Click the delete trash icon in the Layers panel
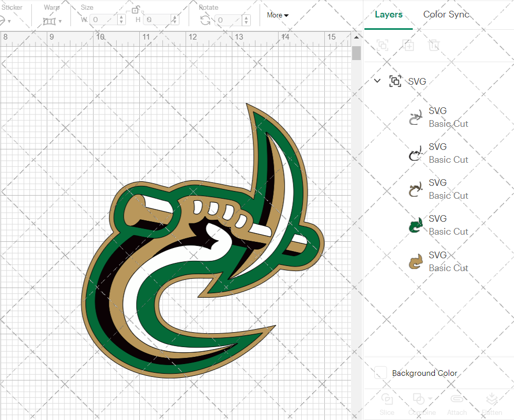 tap(434, 46)
